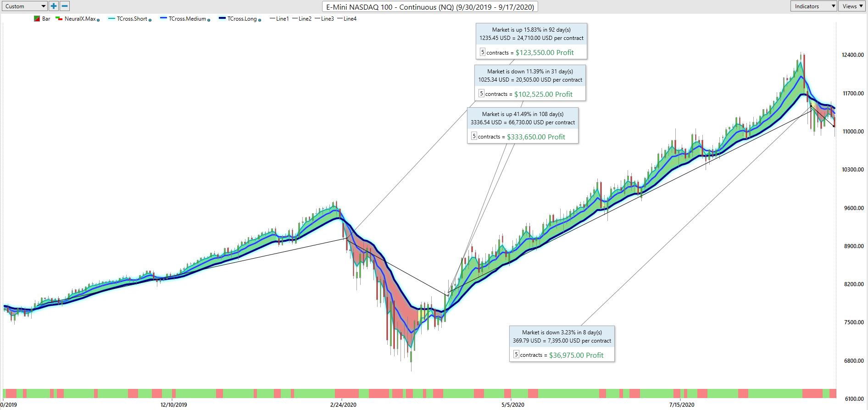Click the E-Mini NASDAQ 100 chart title

[430, 6]
